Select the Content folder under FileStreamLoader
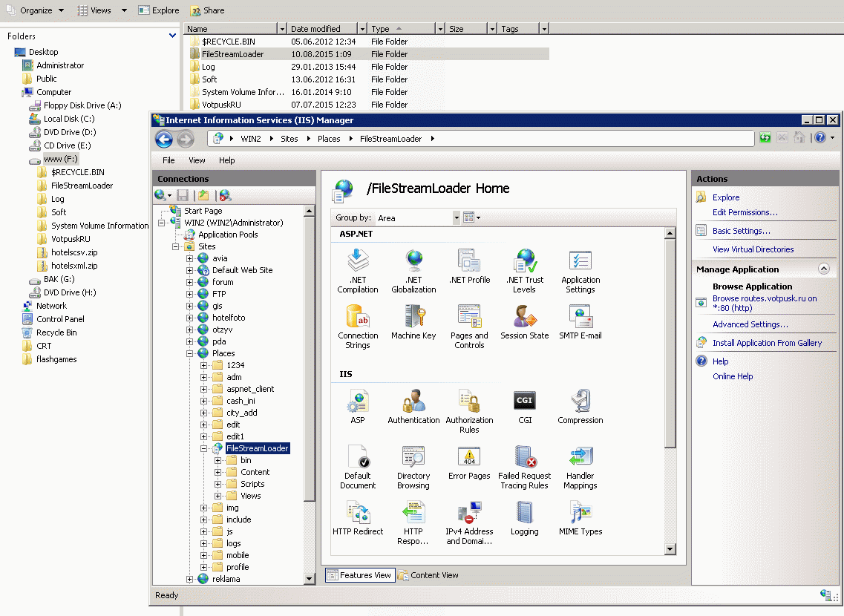 255,472
